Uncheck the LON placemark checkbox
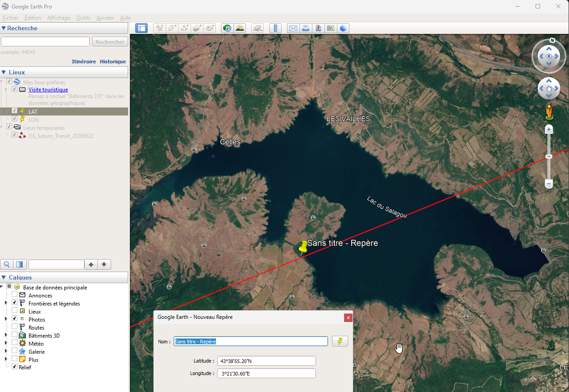 click(x=15, y=119)
